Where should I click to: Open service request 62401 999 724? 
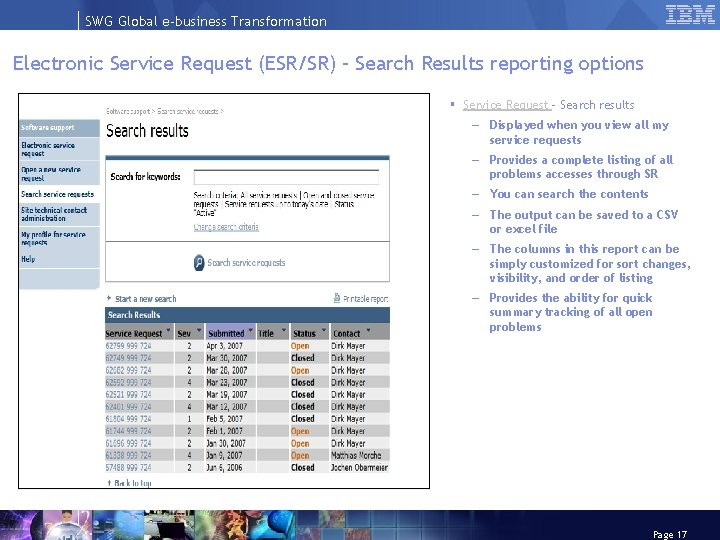point(128,406)
